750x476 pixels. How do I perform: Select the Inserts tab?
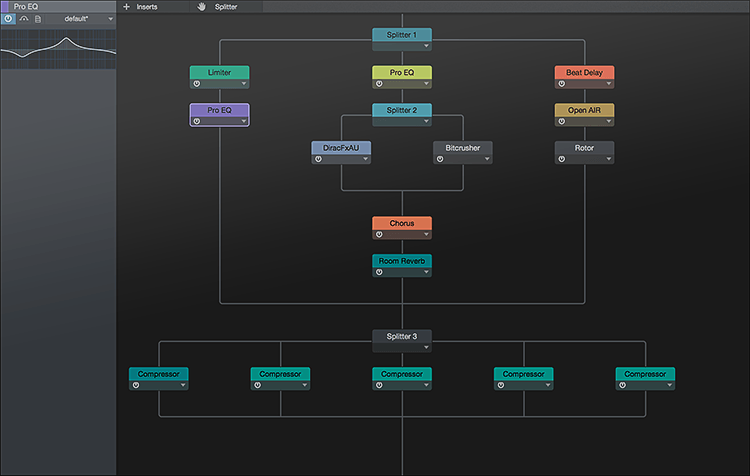(147, 7)
